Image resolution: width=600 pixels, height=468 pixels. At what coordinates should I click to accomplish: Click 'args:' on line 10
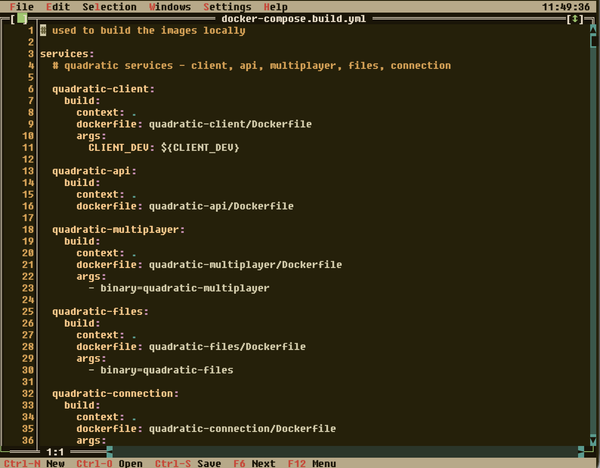click(x=91, y=136)
